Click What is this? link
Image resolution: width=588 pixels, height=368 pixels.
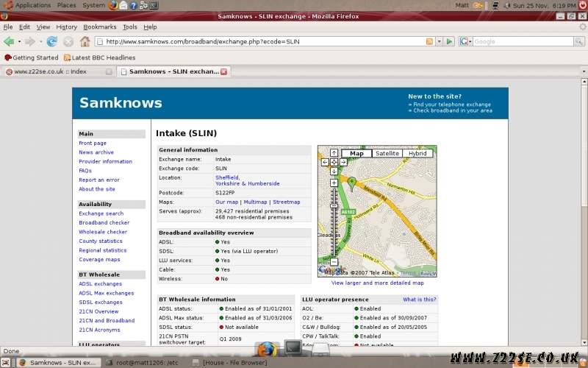click(x=419, y=300)
